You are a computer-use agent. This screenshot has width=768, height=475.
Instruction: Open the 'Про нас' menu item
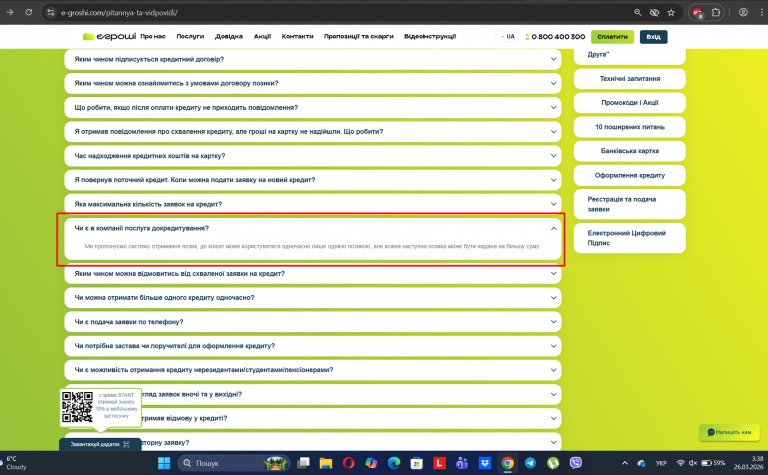[x=153, y=37]
